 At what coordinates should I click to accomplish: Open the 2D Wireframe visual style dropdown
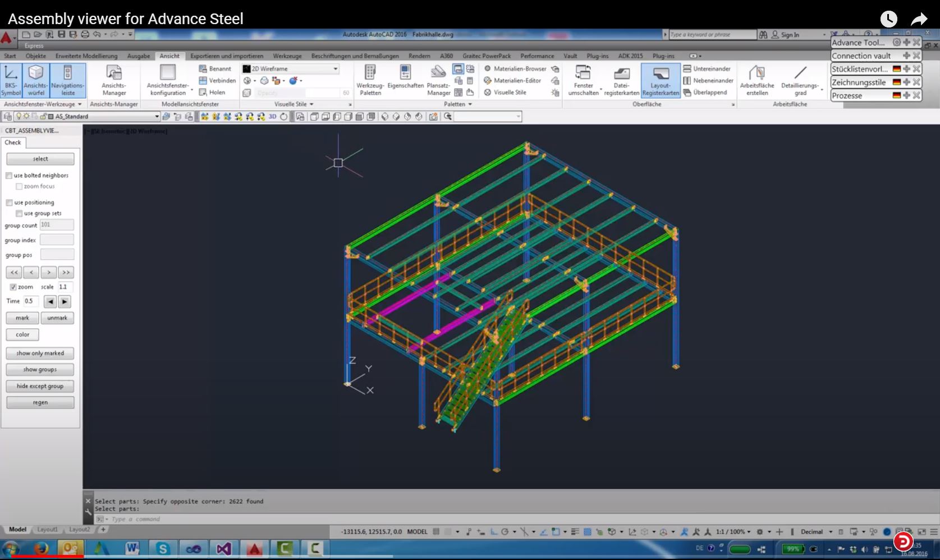coord(335,68)
